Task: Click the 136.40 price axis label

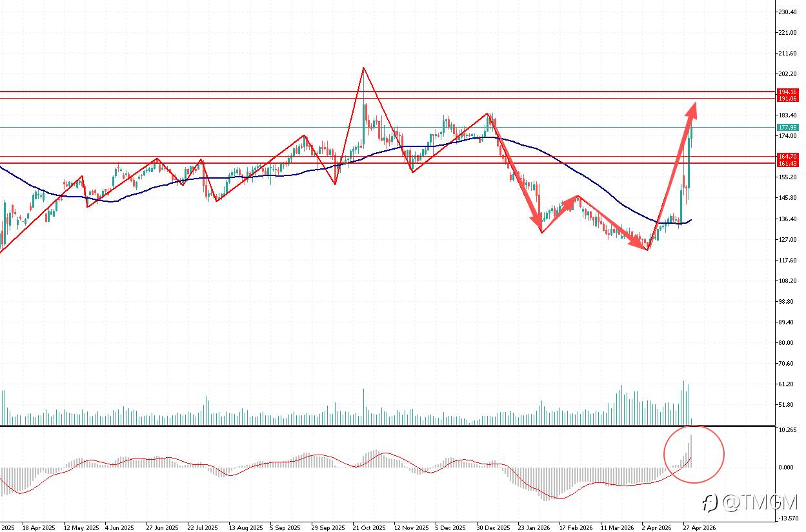Action: click(788, 219)
